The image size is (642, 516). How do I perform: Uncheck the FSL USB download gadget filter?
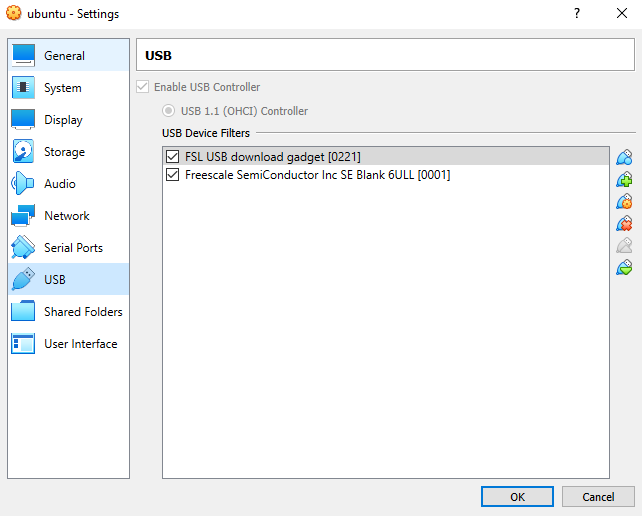(173, 157)
